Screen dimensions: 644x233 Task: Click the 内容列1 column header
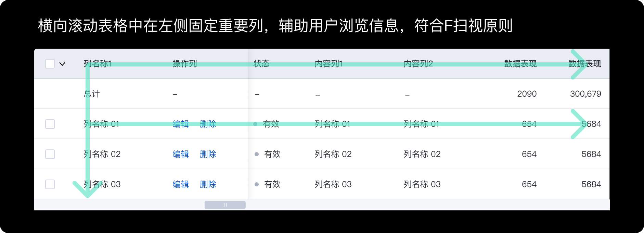click(x=329, y=64)
